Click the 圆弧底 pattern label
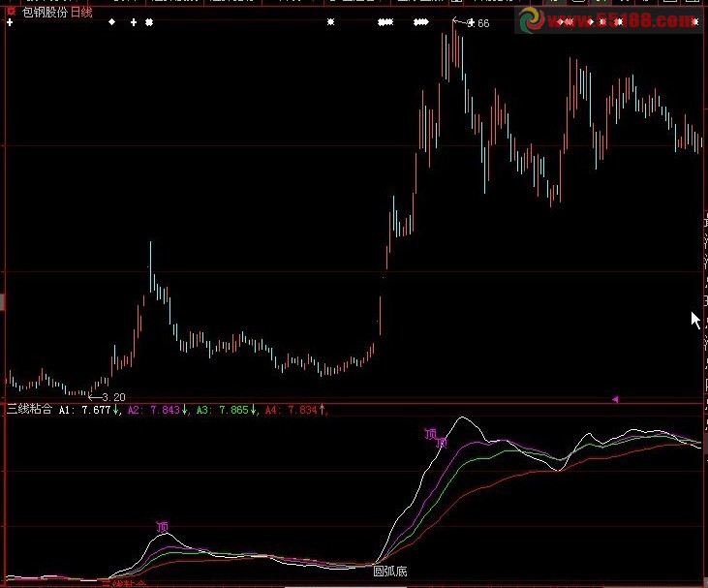Screen dimensions: 708x588 pyautogui.click(x=390, y=572)
